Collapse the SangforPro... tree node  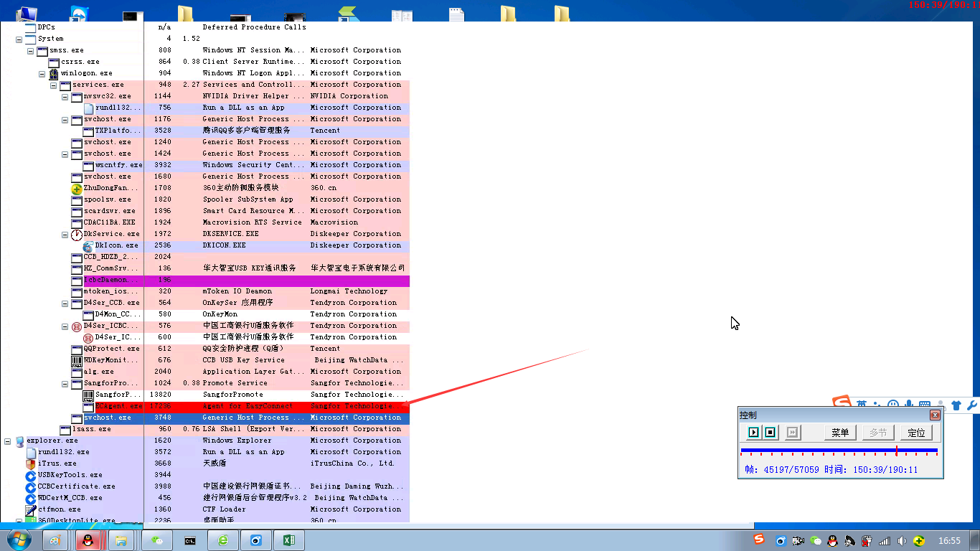pos(65,383)
